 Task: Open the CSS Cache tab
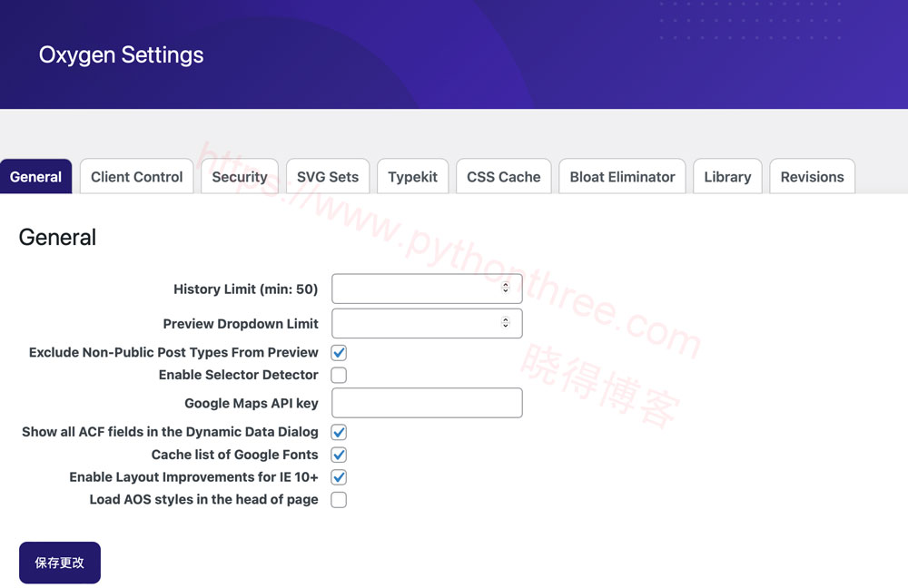point(504,177)
